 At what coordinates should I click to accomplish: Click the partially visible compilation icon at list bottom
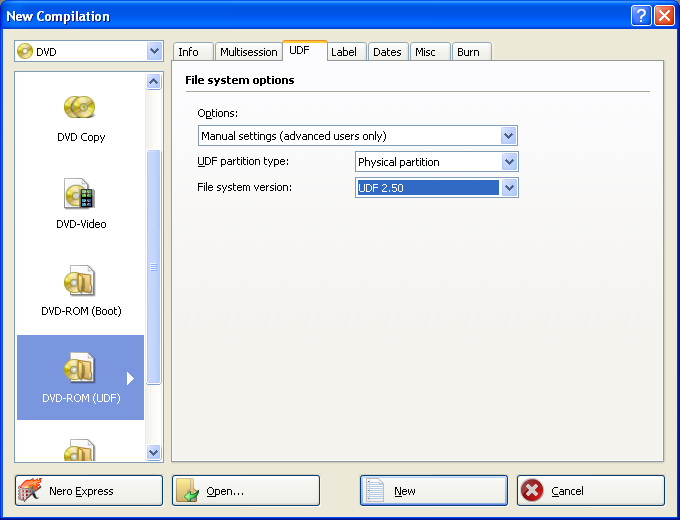point(80,452)
